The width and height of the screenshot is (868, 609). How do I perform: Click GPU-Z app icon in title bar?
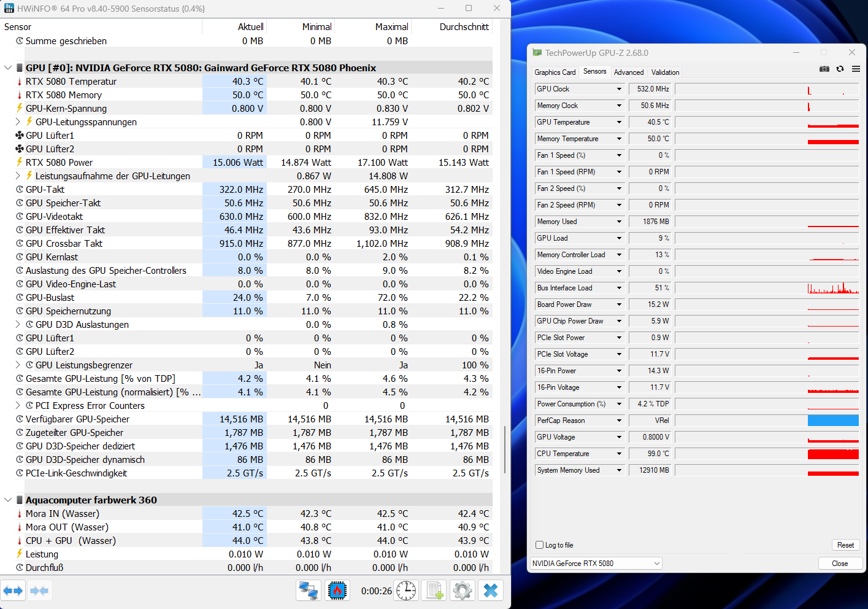click(x=537, y=53)
